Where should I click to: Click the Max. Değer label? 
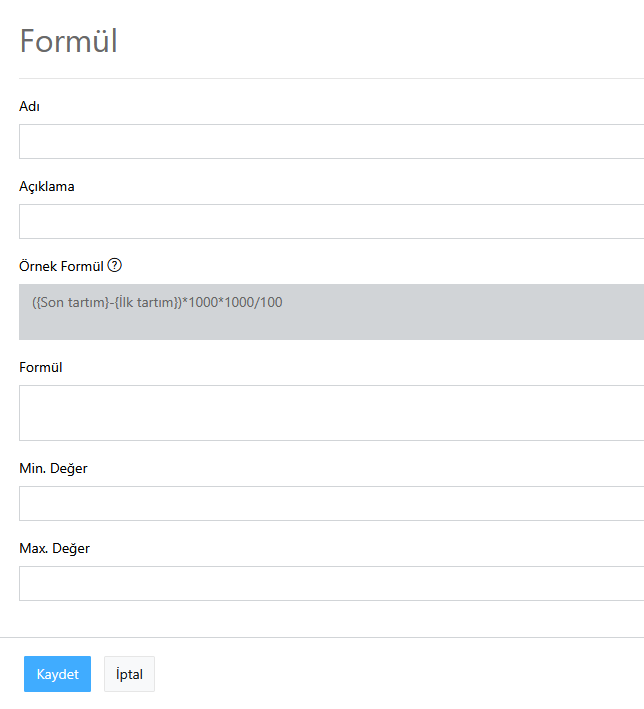(54, 548)
